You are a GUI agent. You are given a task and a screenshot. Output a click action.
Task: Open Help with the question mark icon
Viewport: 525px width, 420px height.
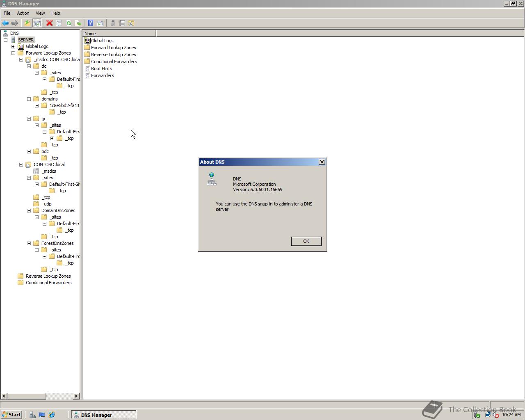coord(91,23)
